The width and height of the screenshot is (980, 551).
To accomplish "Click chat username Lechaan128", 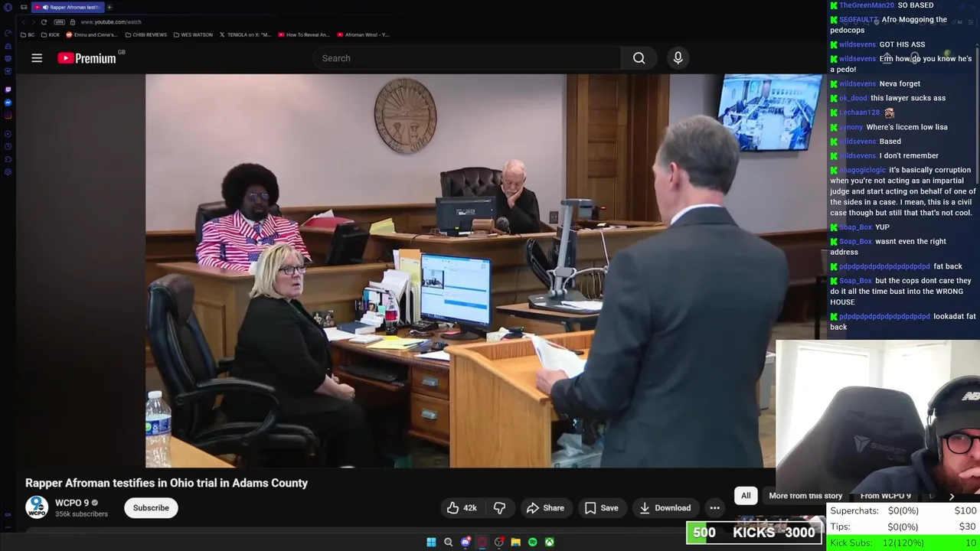I will click(859, 112).
